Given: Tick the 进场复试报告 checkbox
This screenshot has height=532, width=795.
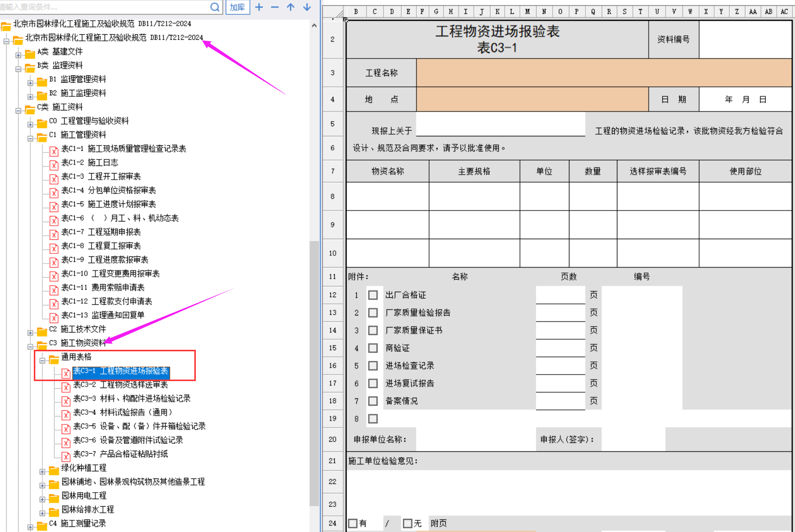Looking at the screenshot, I should [x=373, y=384].
